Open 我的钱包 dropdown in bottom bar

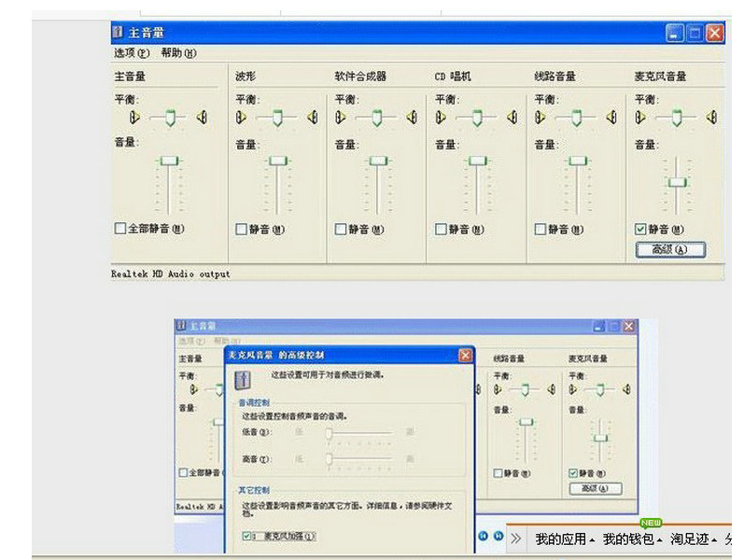point(632,539)
